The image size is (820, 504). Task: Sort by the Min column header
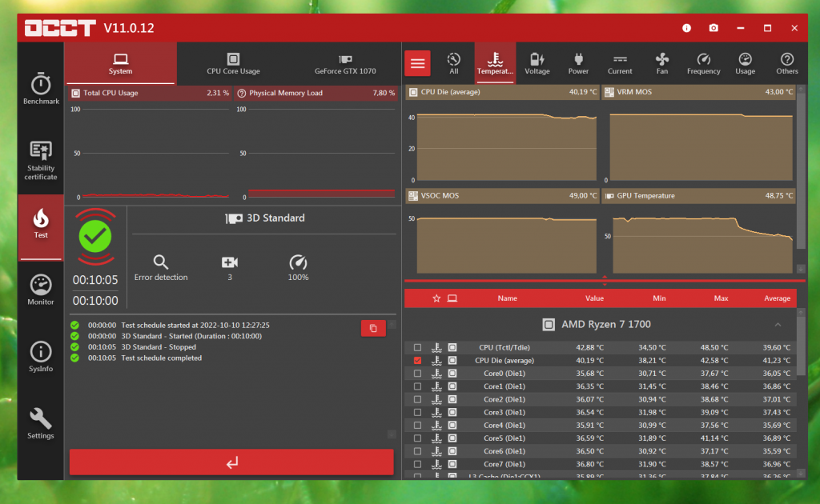(659, 298)
